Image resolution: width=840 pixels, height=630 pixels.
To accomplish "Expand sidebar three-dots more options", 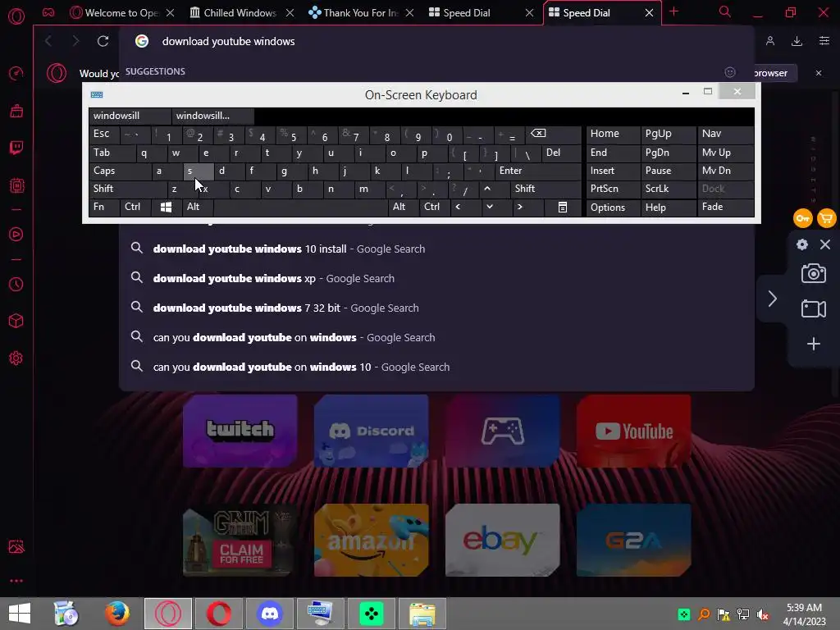I will (16, 581).
